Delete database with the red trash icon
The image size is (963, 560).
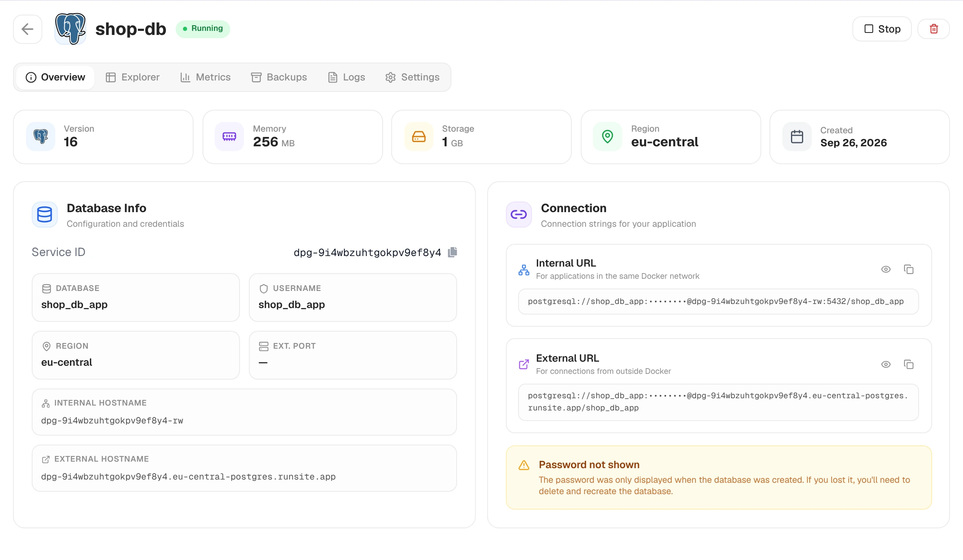click(x=934, y=29)
